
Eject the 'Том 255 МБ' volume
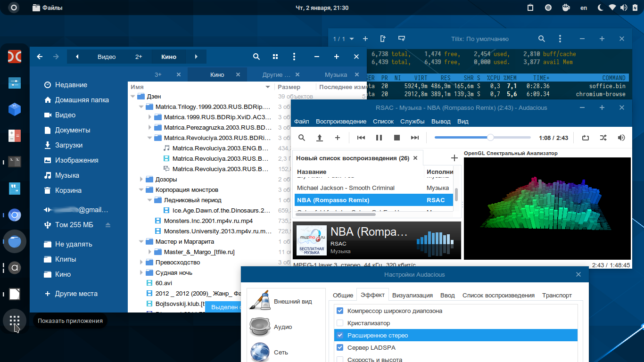pos(108,225)
